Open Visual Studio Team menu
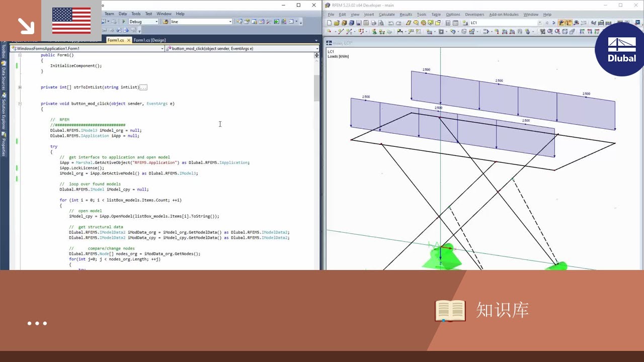The width and height of the screenshot is (644, 362). click(109, 14)
